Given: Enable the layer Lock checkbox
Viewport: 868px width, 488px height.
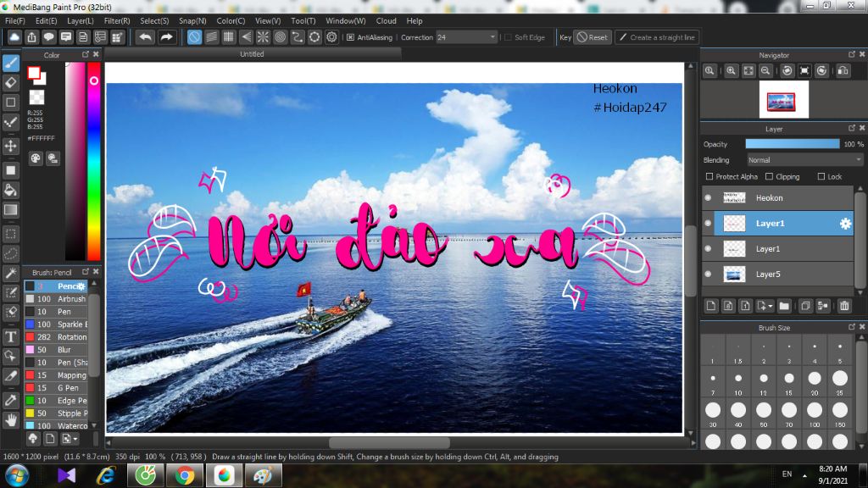Looking at the screenshot, I should (821, 176).
